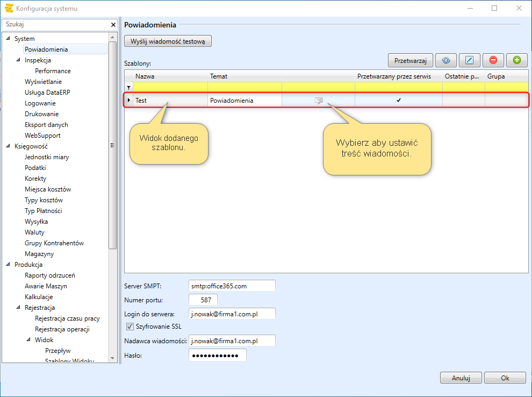Screen dimensions: 532x397
Task: Collapse the System tree node
Action: pos(8,39)
